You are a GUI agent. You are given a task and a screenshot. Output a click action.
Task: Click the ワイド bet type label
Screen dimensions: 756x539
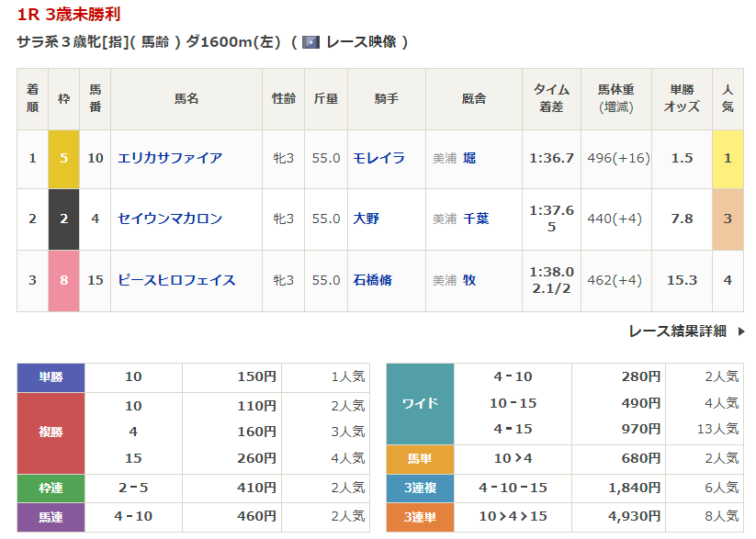[x=420, y=403]
